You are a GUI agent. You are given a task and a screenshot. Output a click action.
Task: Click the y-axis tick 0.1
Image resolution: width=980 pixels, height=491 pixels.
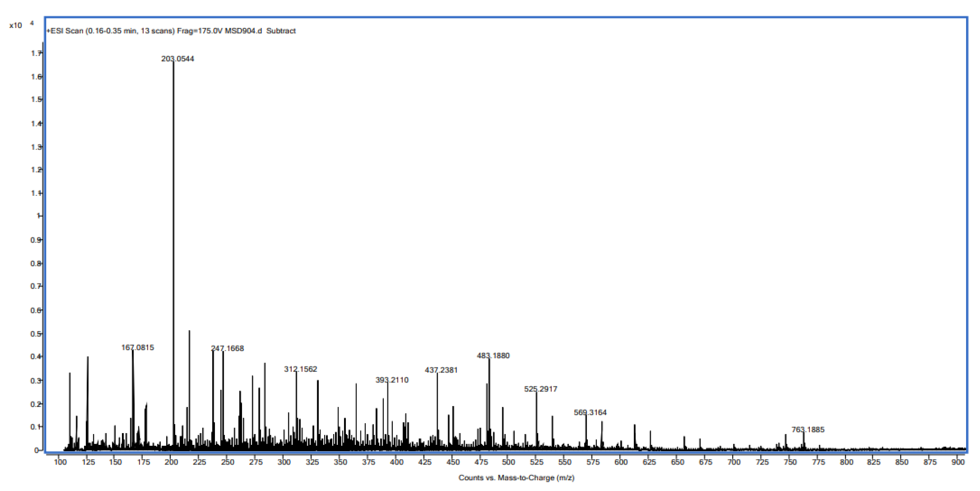tap(36, 427)
